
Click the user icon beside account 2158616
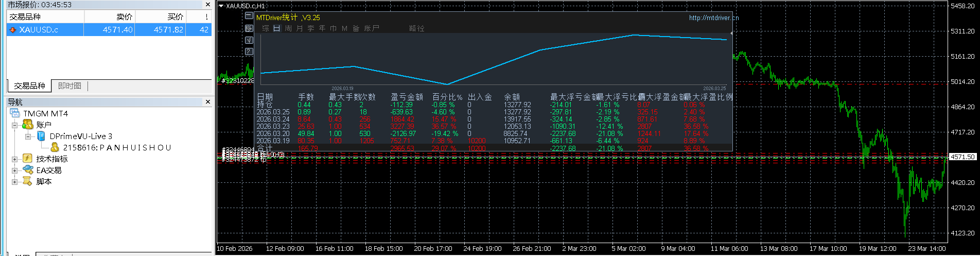(55, 147)
